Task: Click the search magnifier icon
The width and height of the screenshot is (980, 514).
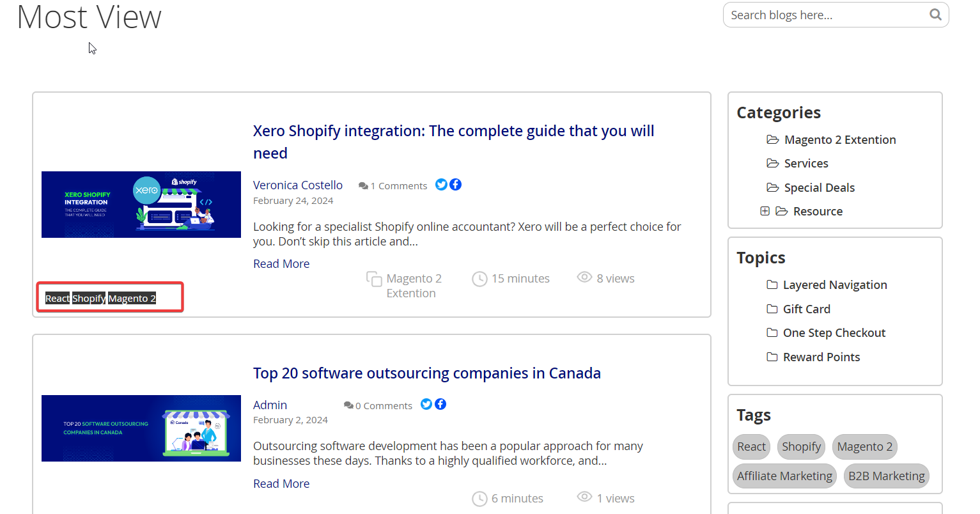Action: pos(935,15)
